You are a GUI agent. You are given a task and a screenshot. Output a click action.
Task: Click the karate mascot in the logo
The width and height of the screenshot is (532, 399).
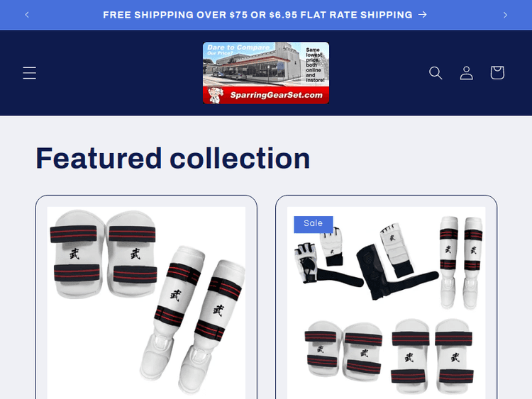(214, 95)
